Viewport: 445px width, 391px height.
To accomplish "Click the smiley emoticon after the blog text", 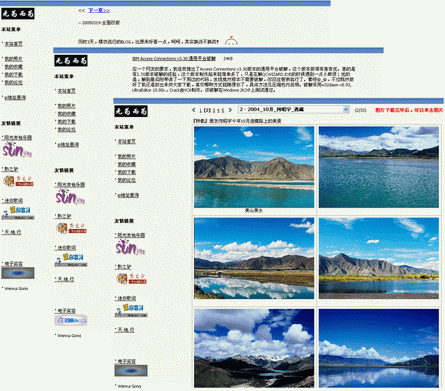I will point(231,40).
